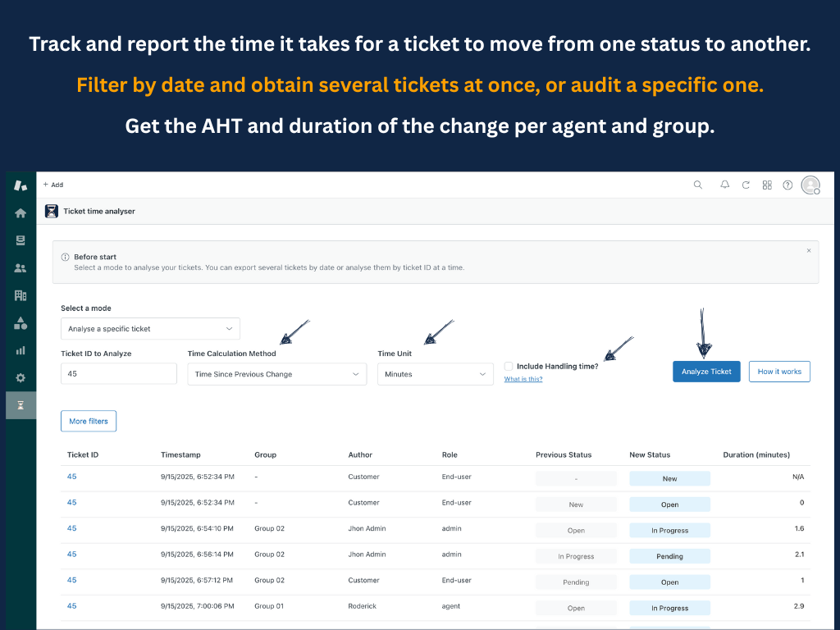Enable the Include Handling time checkbox

coord(509,367)
